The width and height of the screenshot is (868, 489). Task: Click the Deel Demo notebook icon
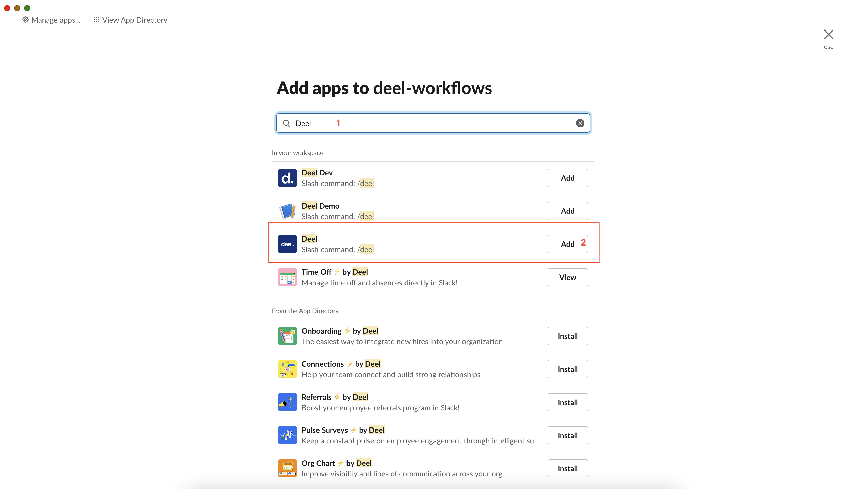[x=287, y=211]
